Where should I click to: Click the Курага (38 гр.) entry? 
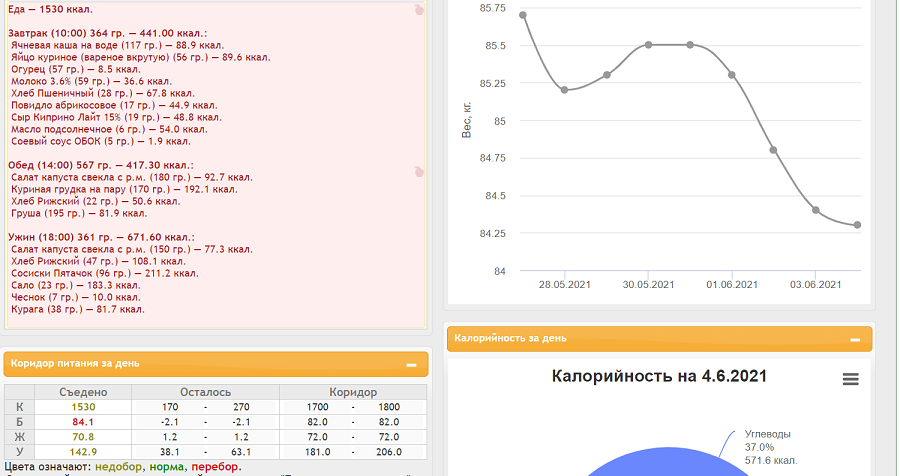[x=78, y=309]
